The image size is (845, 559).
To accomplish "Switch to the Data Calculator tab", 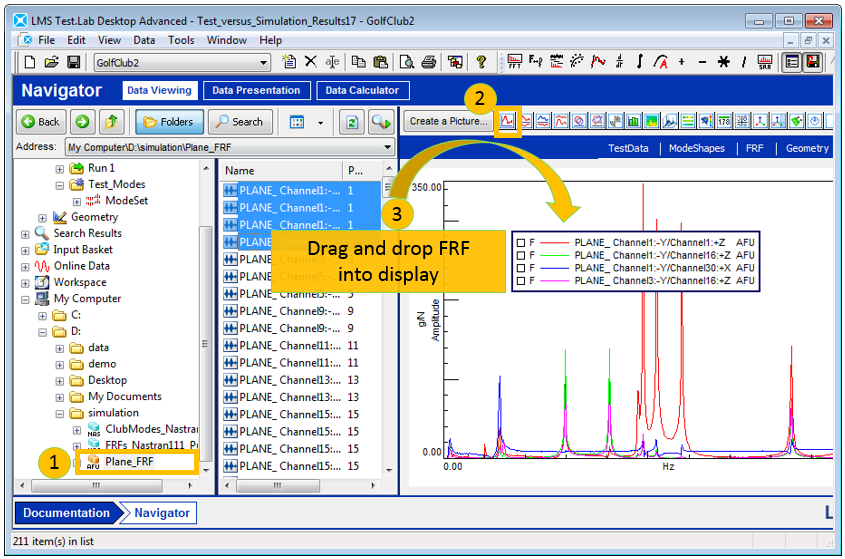I will [x=362, y=90].
